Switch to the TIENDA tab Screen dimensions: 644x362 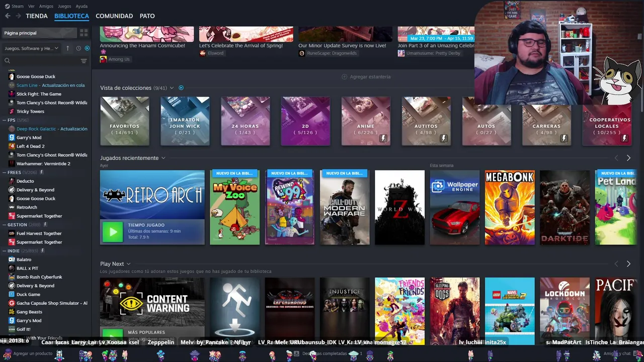pyautogui.click(x=37, y=16)
